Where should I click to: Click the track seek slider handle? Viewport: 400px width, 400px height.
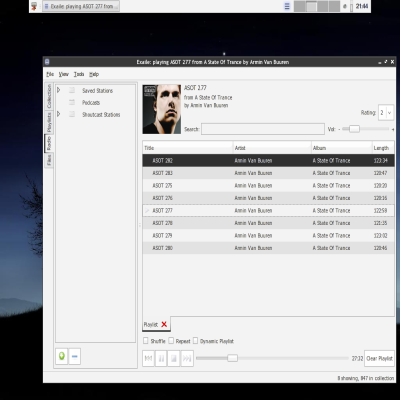click(x=232, y=358)
